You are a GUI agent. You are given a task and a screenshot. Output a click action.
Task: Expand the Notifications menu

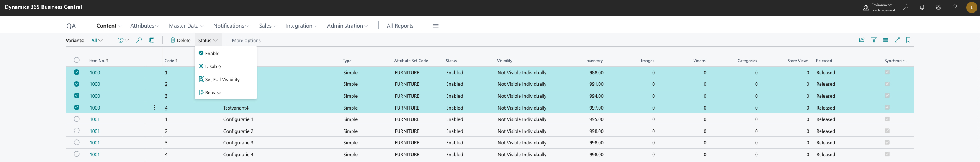(x=231, y=26)
